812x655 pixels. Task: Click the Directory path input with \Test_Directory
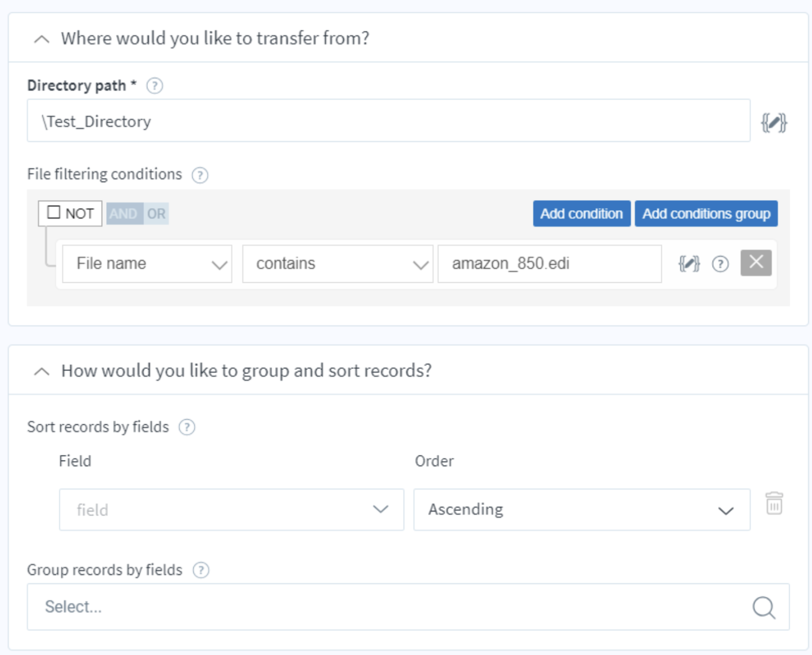389,121
